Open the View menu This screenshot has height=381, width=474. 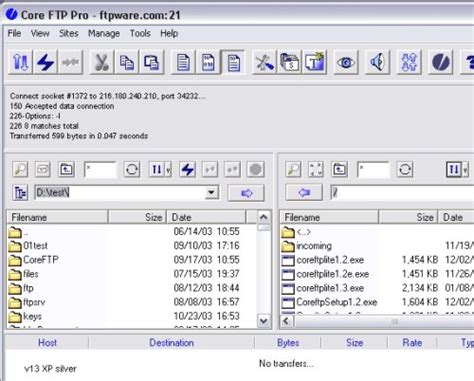click(x=40, y=33)
